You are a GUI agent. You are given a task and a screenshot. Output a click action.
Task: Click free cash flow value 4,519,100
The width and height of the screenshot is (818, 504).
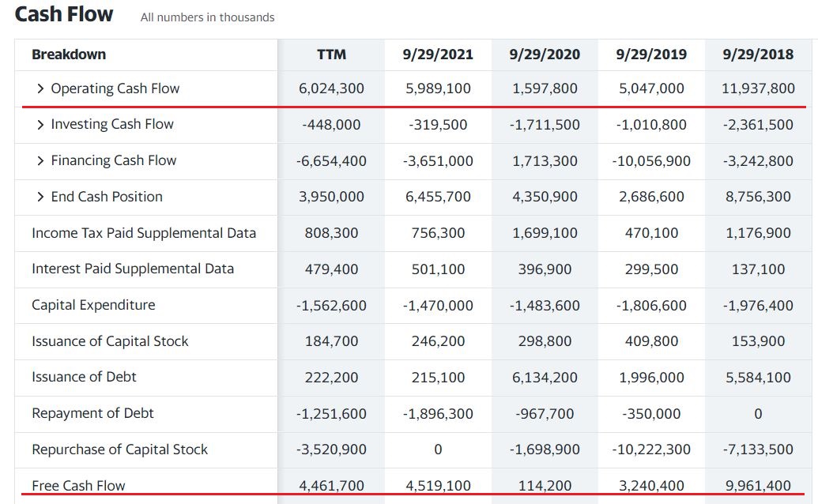[438, 486]
